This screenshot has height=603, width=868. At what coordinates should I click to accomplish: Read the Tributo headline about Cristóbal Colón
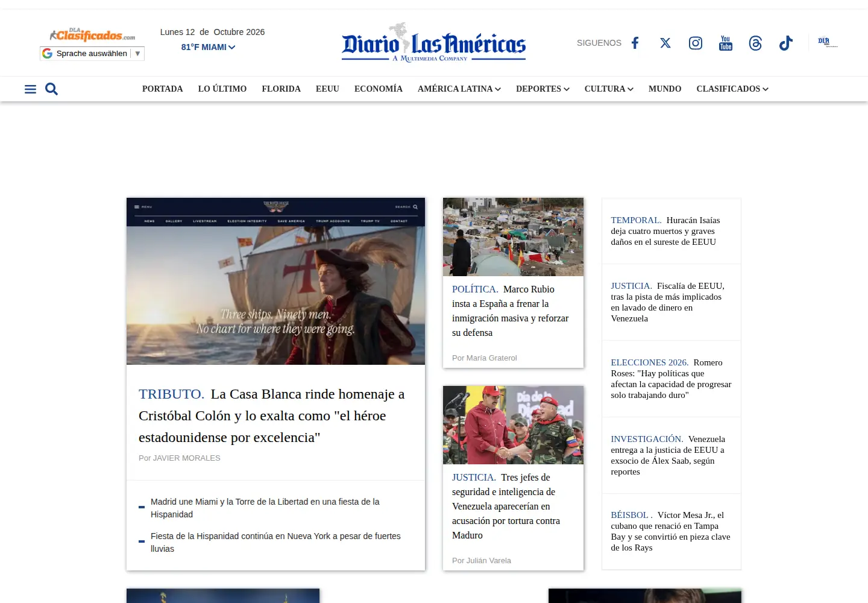click(272, 415)
